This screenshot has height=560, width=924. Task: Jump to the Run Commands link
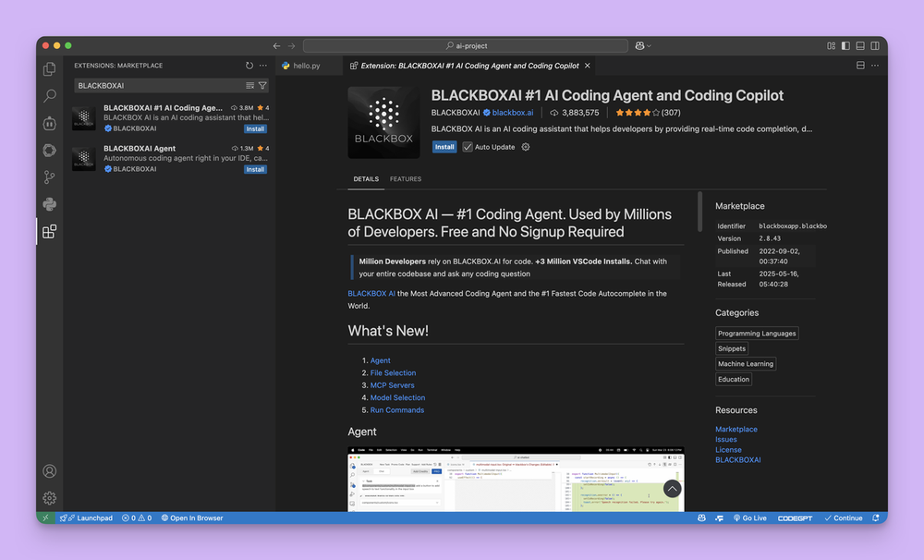(397, 409)
